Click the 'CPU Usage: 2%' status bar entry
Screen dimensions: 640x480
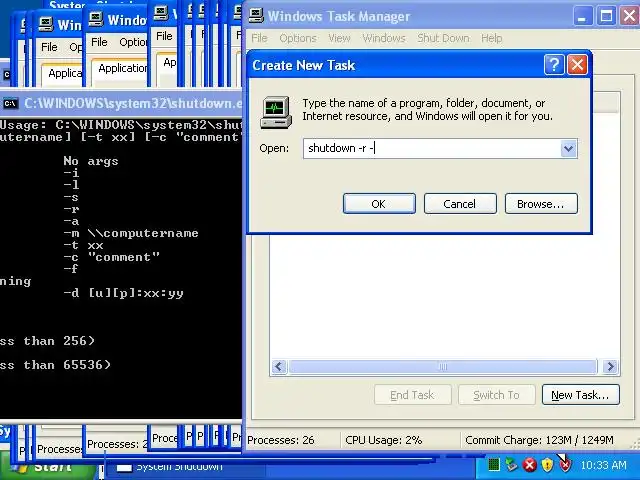384,440
